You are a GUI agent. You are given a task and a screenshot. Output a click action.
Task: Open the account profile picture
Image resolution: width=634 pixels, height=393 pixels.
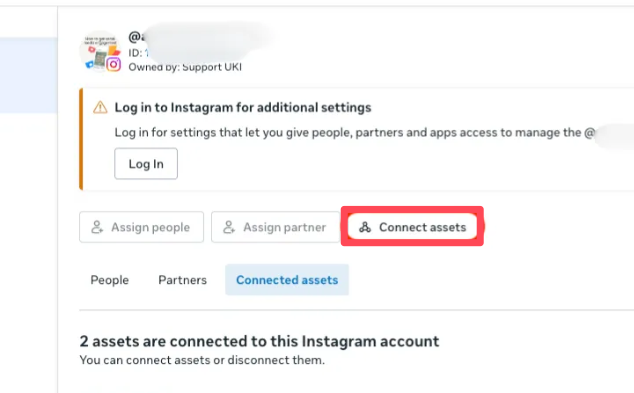tap(100, 52)
